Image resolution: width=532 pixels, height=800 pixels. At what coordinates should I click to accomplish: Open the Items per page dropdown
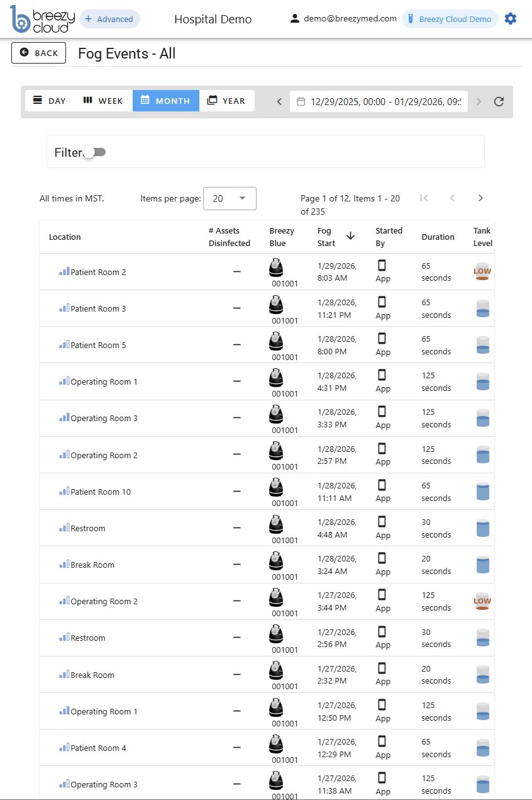(230, 198)
